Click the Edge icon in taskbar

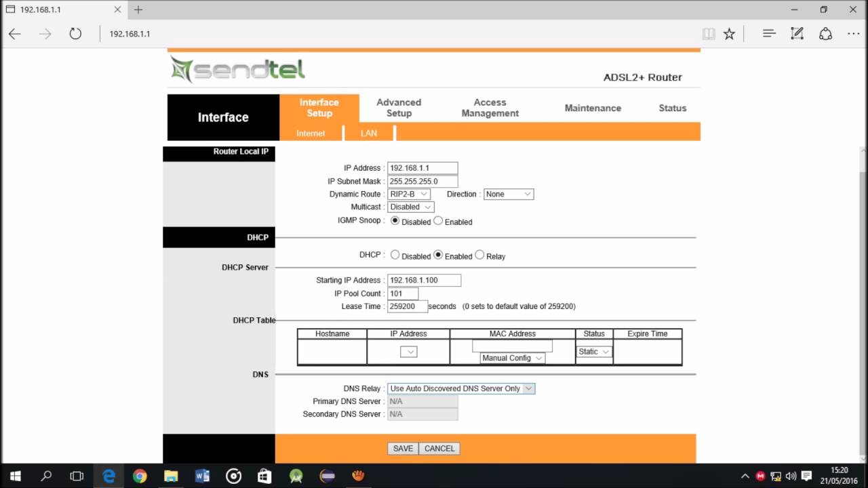108,476
